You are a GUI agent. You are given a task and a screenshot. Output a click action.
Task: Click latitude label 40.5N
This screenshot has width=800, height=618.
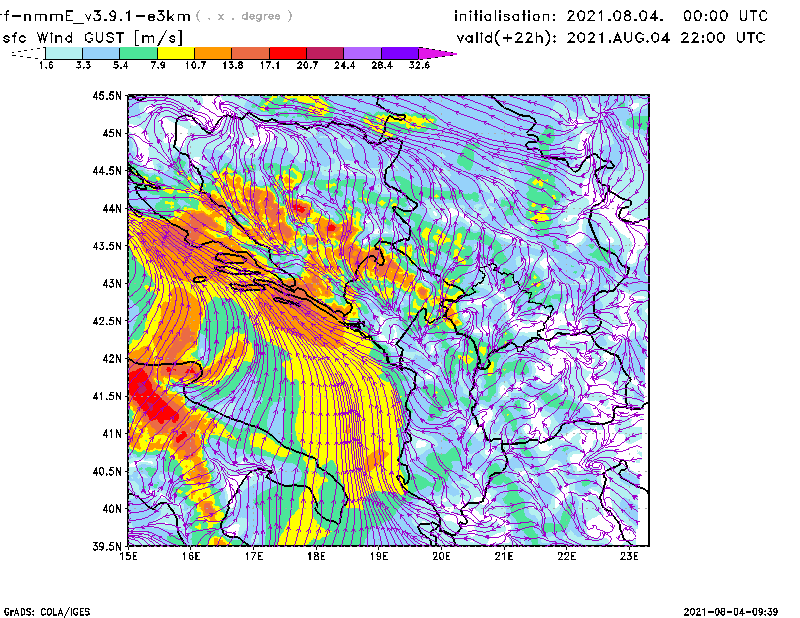[107, 472]
